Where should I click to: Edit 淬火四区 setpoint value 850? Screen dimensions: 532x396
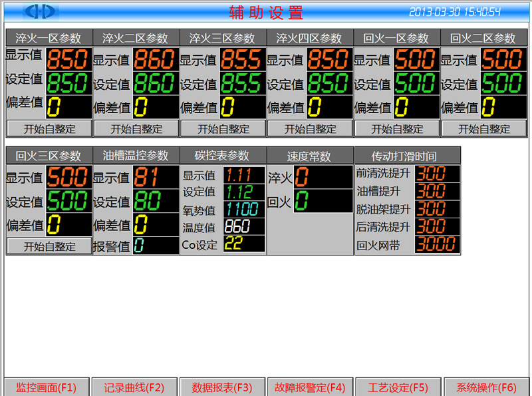click(329, 83)
